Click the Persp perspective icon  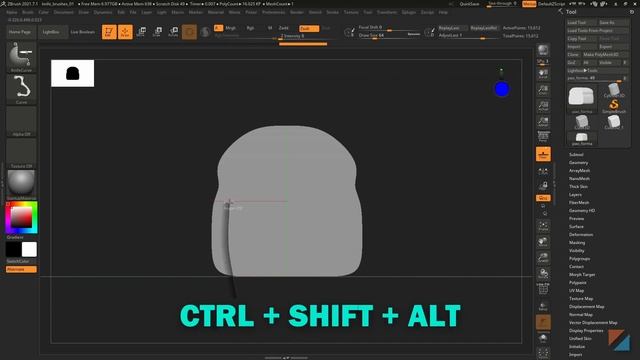pyautogui.click(x=543, y=137)
